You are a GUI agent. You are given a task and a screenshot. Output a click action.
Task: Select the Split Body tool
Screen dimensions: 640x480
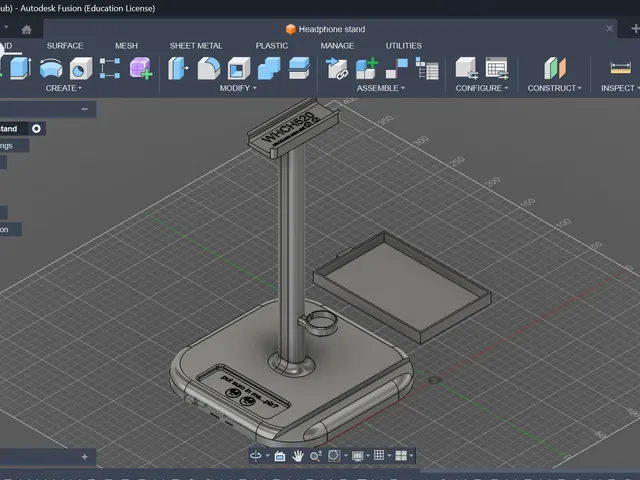299,68
